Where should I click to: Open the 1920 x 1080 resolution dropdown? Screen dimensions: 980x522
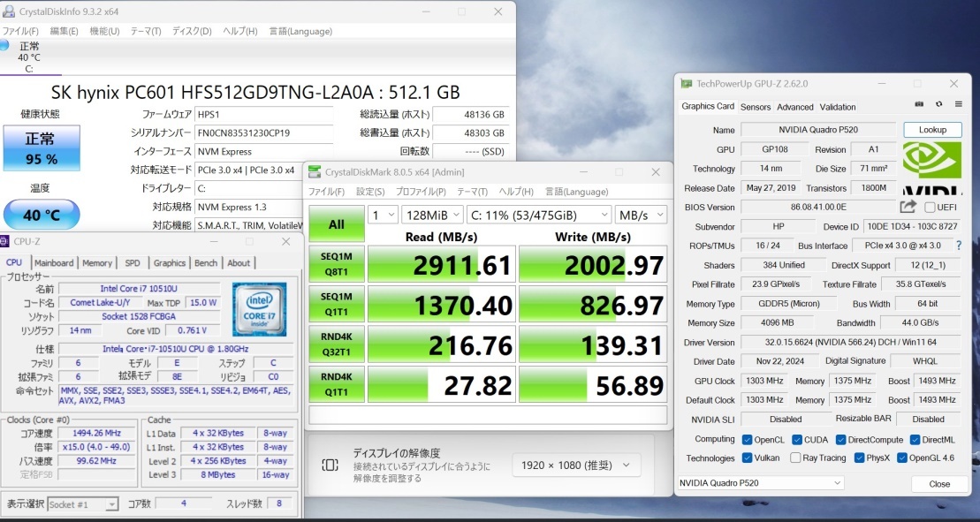point(576,465)
